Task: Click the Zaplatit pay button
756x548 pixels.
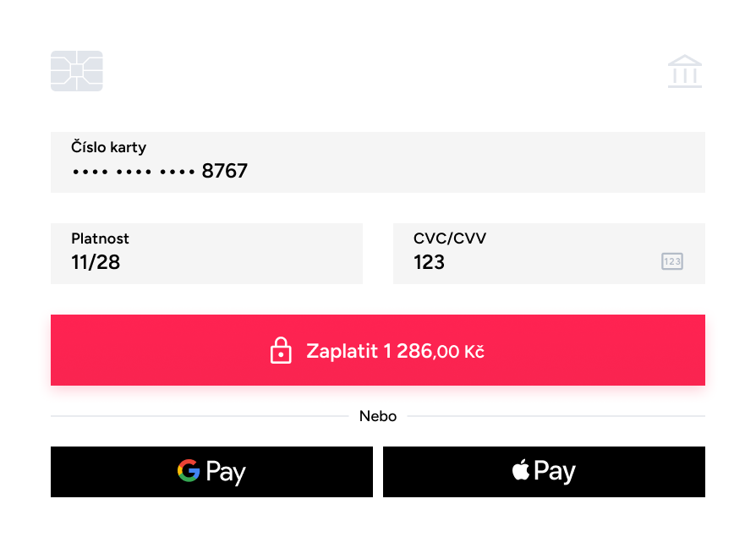Action: (378, 350)
